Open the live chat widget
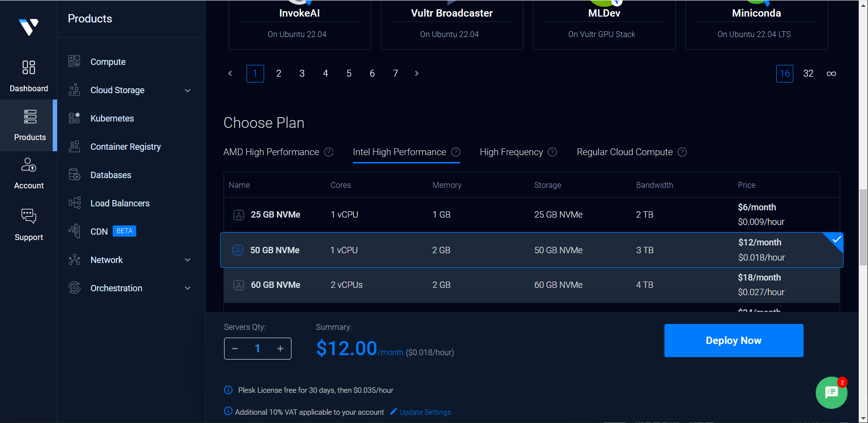Viewport: 868px width, 423px height. click(x=831, y=392)
